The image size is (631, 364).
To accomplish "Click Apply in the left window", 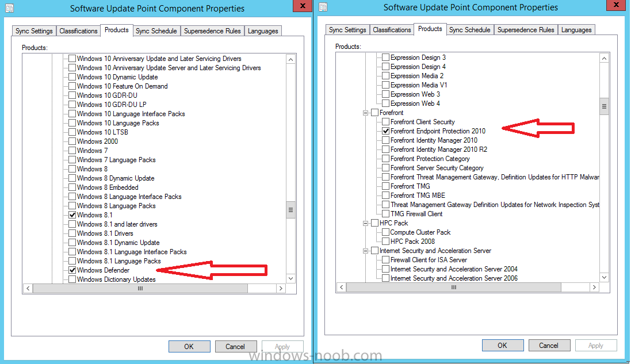I will coord(282,346).
